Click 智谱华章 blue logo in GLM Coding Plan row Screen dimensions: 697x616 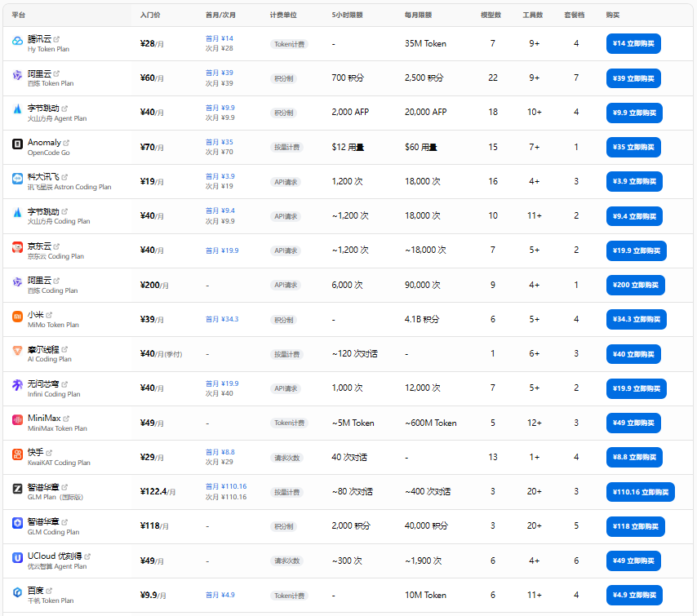click(x=17, y=523)
